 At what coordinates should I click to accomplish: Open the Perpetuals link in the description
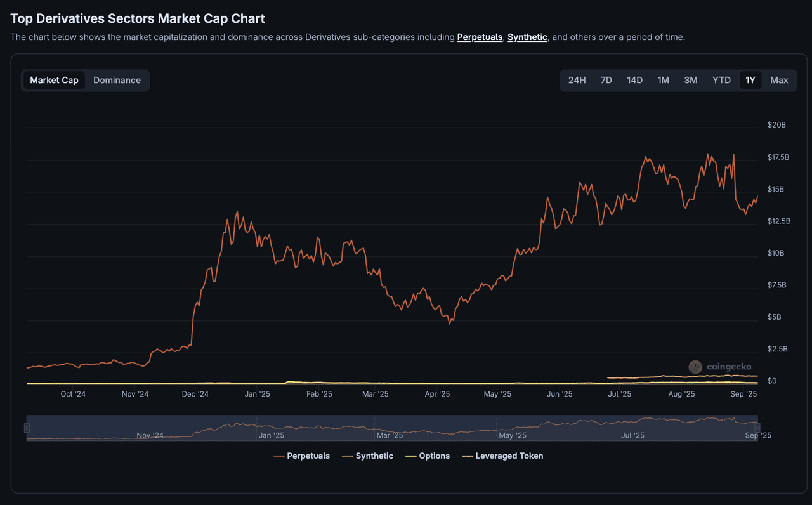pyautogui.click(x=480, y=37)
